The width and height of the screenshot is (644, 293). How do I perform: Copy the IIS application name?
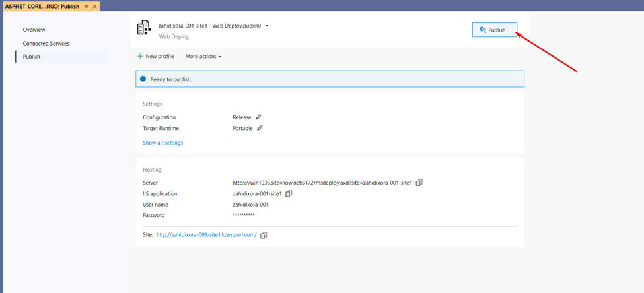tap(289, 194)
